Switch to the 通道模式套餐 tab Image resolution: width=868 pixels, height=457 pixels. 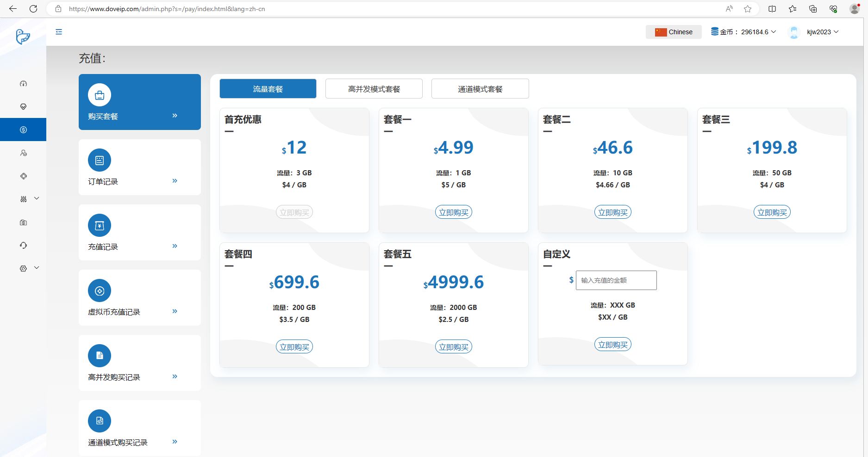pyautogui.click(x=480, y=89)
